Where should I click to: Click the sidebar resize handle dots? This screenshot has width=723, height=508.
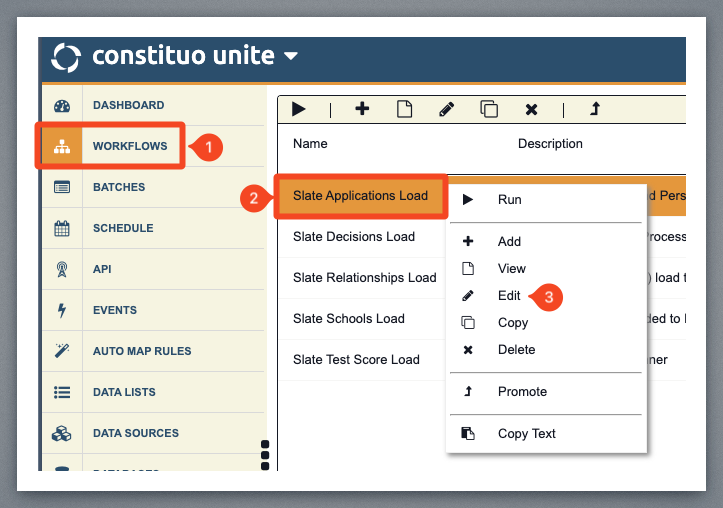coord(265,454)
